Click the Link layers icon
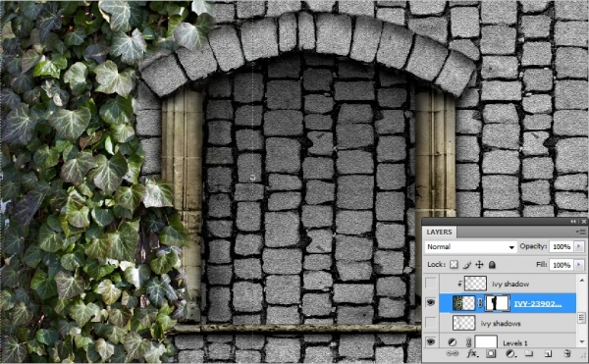 coord(453,353)
